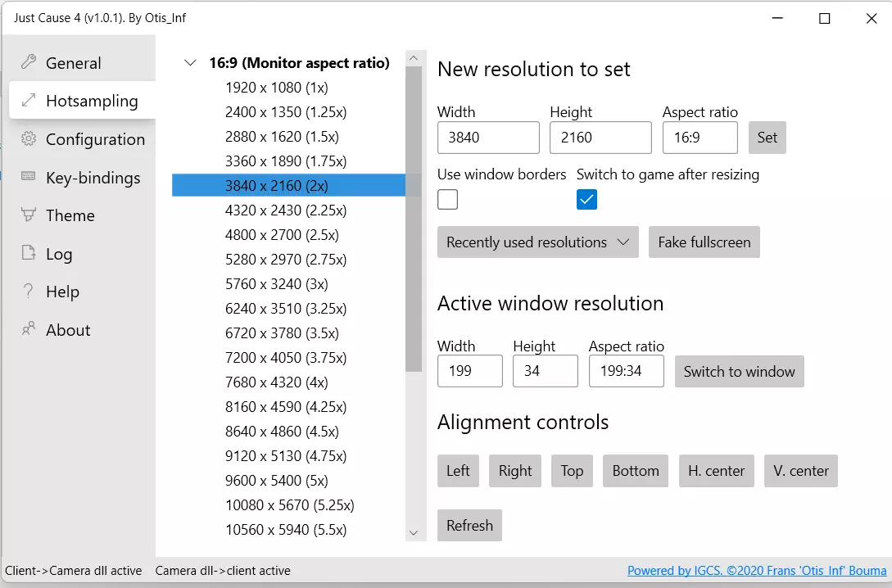892x588 pixels.
Task: Align window with Left button
Action: click(x=458, y=471)
